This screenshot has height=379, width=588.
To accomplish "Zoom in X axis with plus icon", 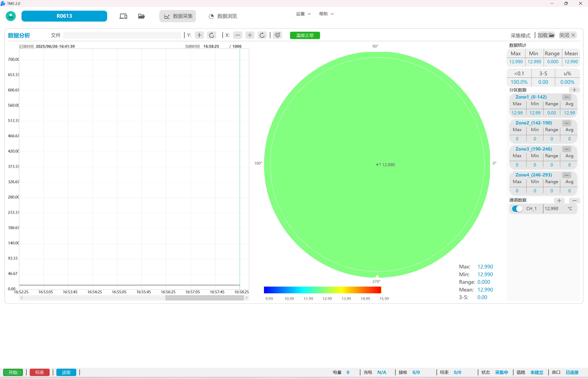I will tap(250, 35).
